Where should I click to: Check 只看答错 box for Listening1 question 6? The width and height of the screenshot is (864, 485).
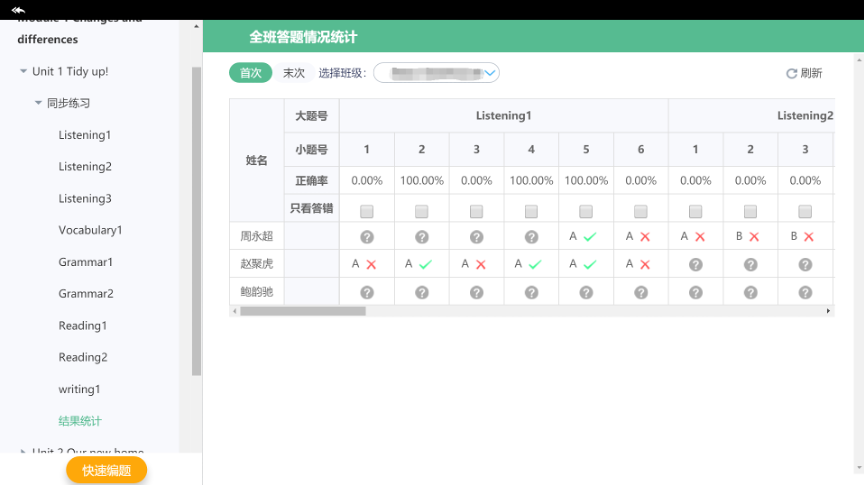[x=641, y=211]
